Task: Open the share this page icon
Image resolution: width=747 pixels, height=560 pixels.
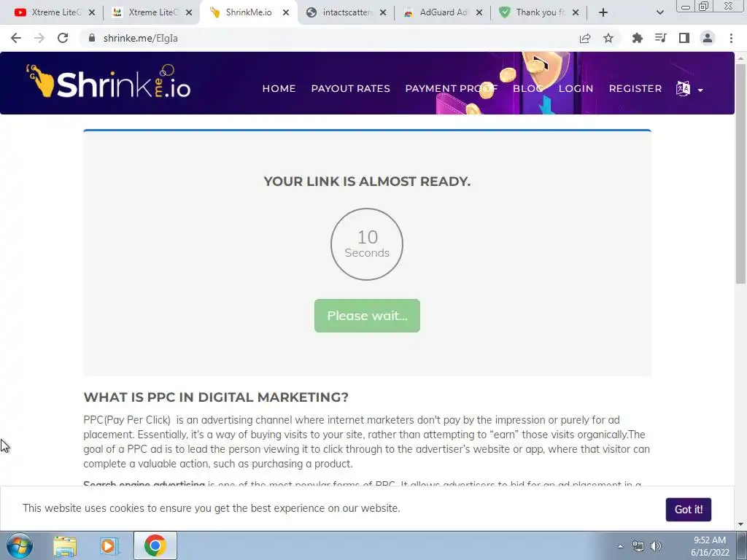Action: (x=585, y=38)
